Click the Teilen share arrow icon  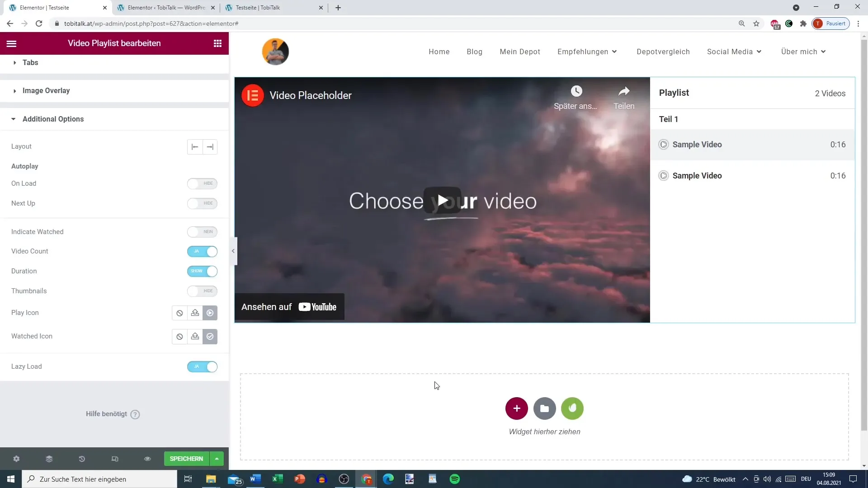pyautogui.click(x=624, y=91)
